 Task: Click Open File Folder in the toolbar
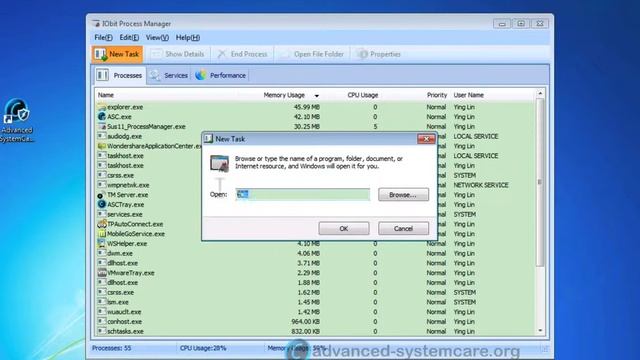click(312, 54)
